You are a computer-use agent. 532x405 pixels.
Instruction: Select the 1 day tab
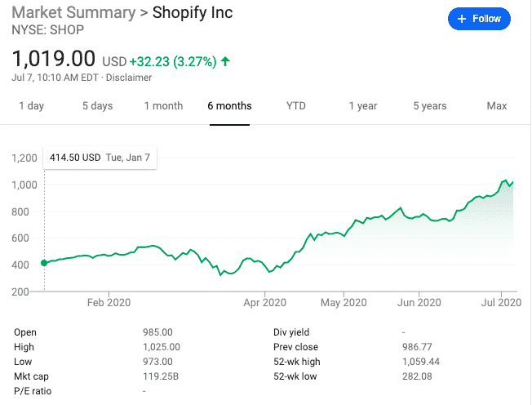coord(32,106)
